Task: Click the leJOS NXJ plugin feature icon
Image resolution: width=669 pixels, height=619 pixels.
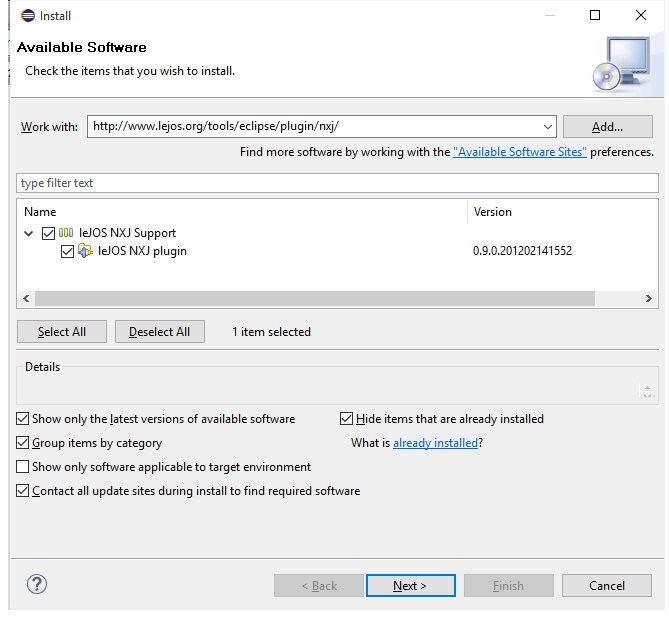Action: (x=85, y=251)
